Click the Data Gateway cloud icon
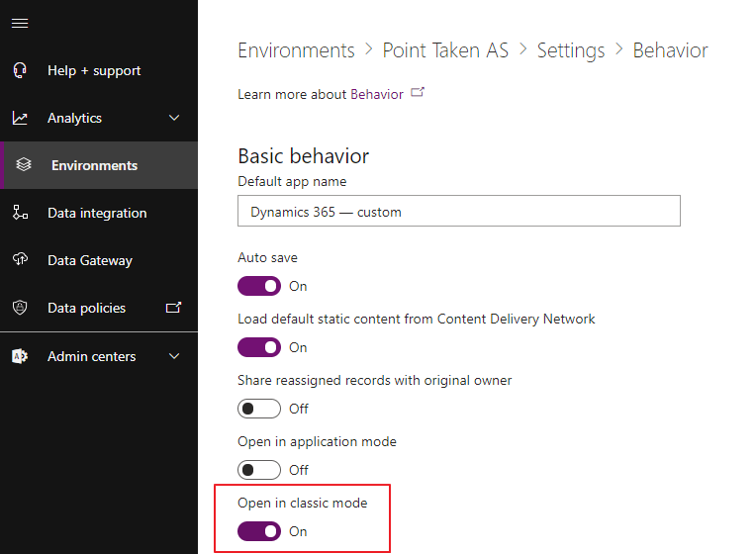 [x=20, y=259]
